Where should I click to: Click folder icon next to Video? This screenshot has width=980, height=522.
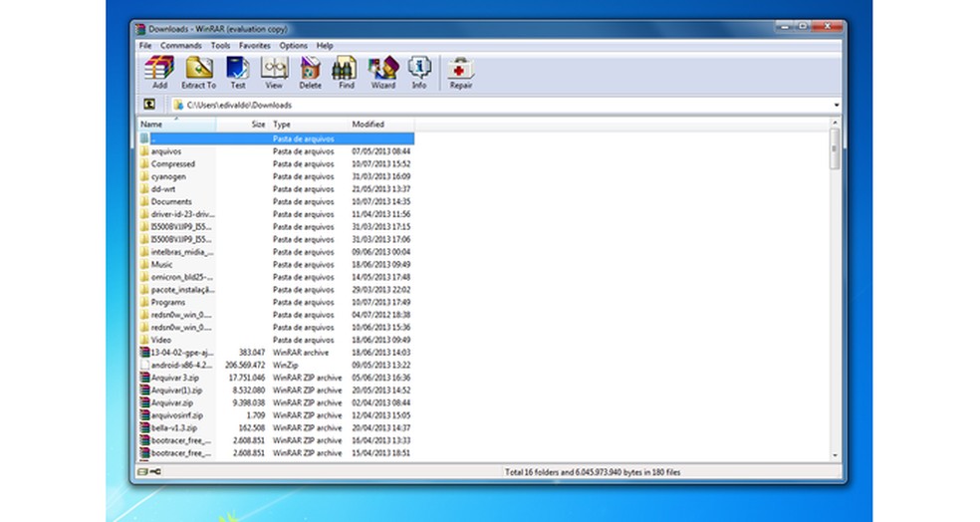[x=144, y=340]
